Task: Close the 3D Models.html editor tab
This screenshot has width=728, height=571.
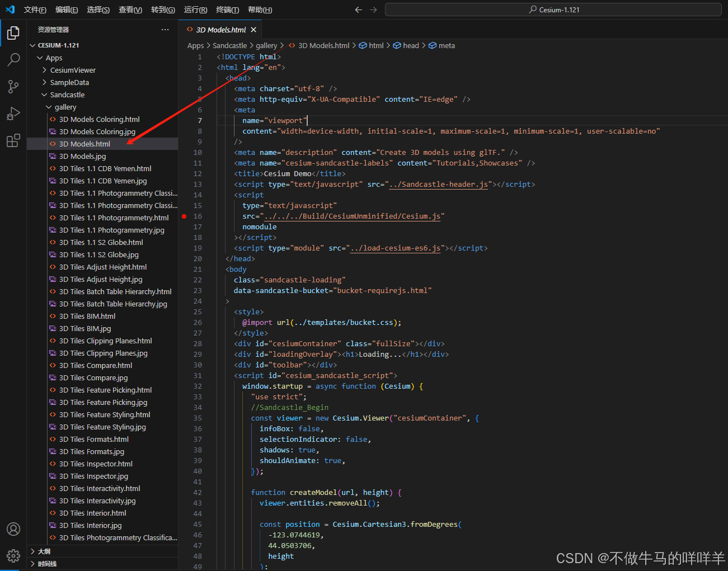Action: coord(253,30)
